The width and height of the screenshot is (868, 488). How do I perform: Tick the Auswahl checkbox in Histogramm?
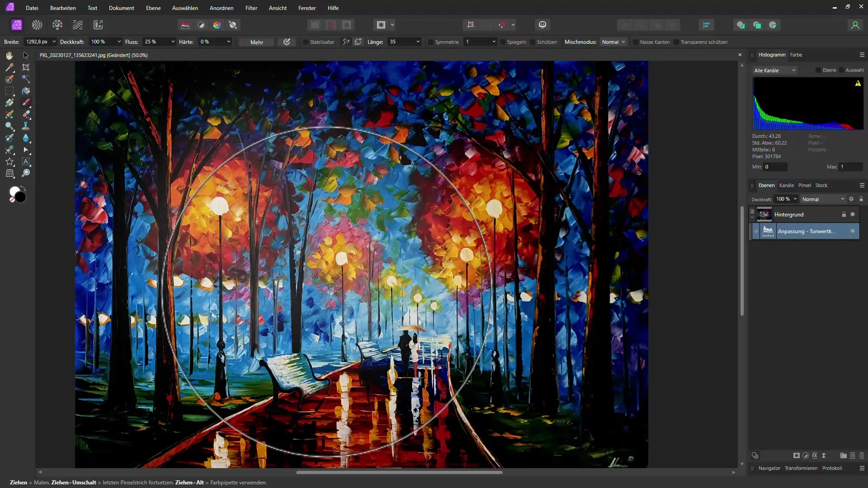point(841,70)
